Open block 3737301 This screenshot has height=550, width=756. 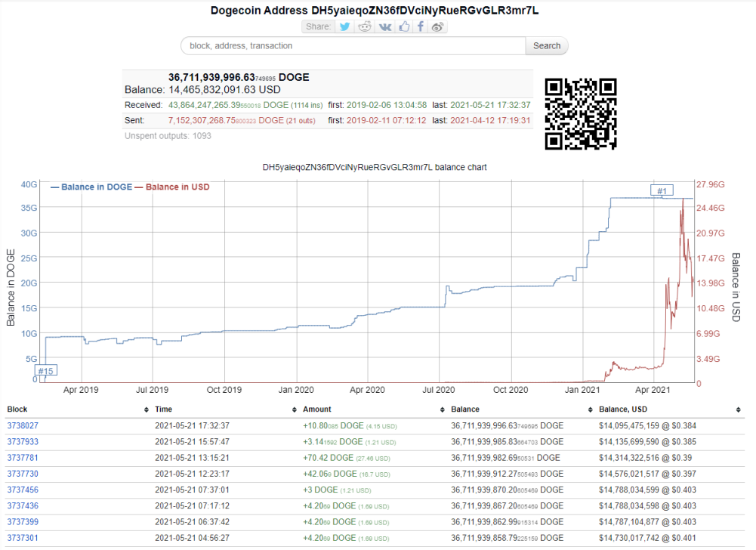coord(23,537)
